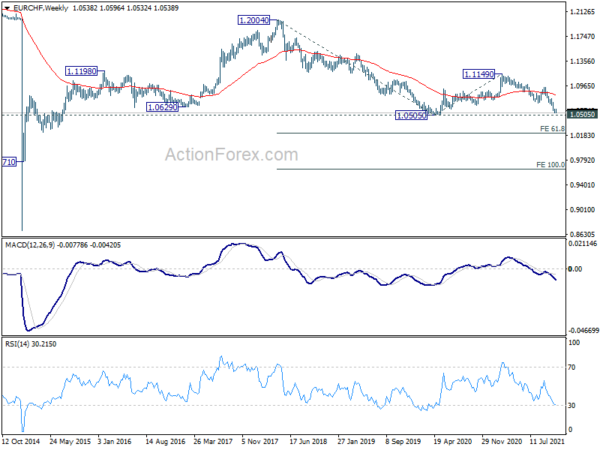Image resolution: width=600 pixels, height=450 pixels.
Task: Click the RSI 30 level marker
Action: coord(572,406)
